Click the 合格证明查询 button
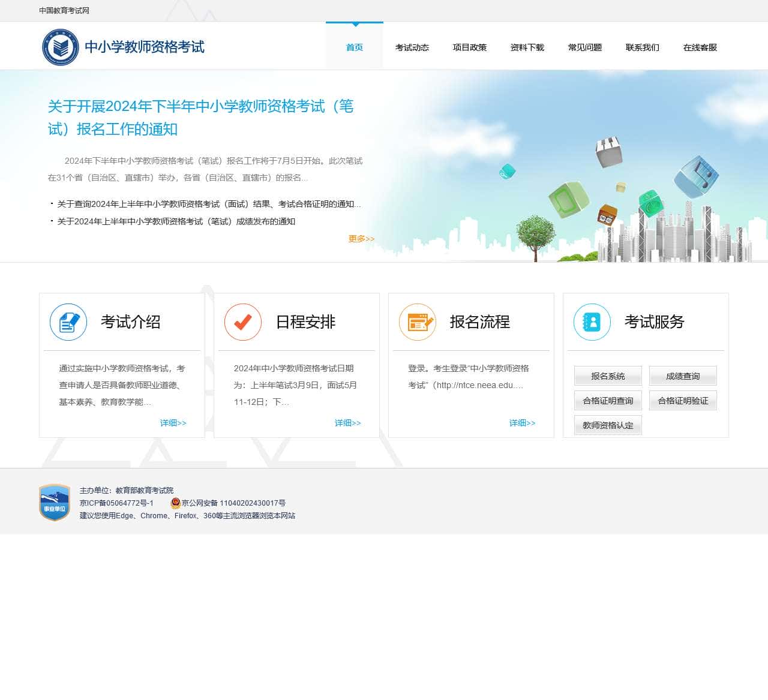The height and width of the screenshot is (700, 768). click(x=607, y=401)
